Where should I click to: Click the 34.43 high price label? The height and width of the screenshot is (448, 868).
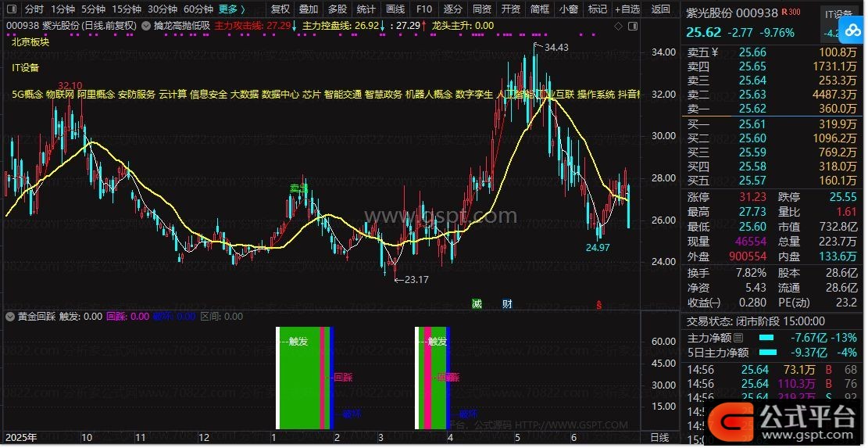click(556, 48)
